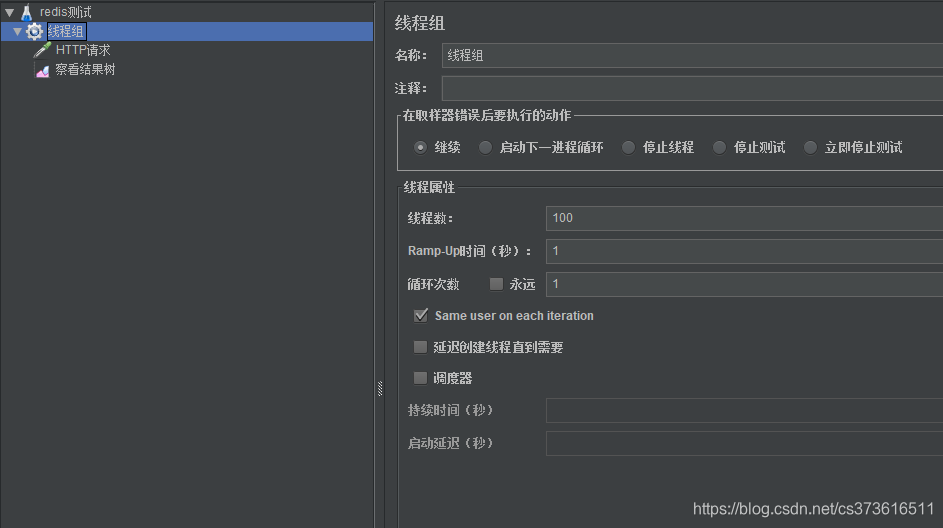Click the 察看结果树 listener icon
Viewport: 943px width, 528px height.
42,71
